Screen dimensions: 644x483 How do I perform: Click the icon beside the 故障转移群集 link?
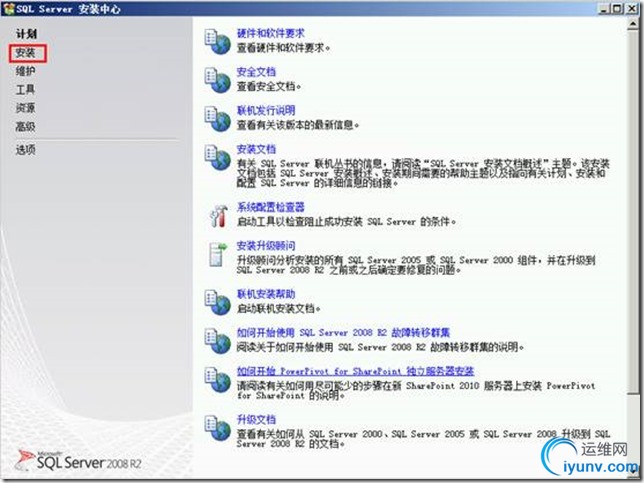218,340
